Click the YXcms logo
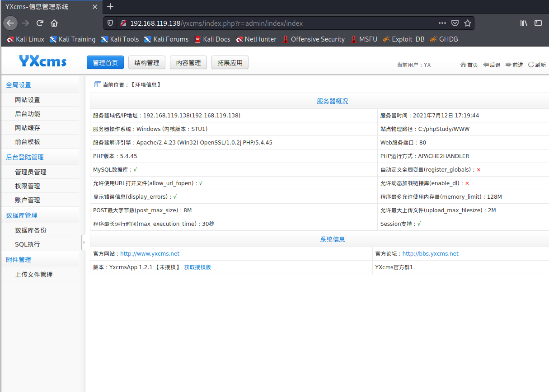Screen dimensions: 549x392 click(x=43, y=61)
